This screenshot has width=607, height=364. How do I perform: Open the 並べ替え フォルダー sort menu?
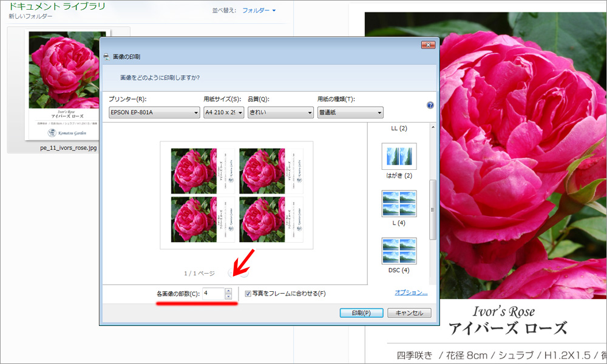259,10
